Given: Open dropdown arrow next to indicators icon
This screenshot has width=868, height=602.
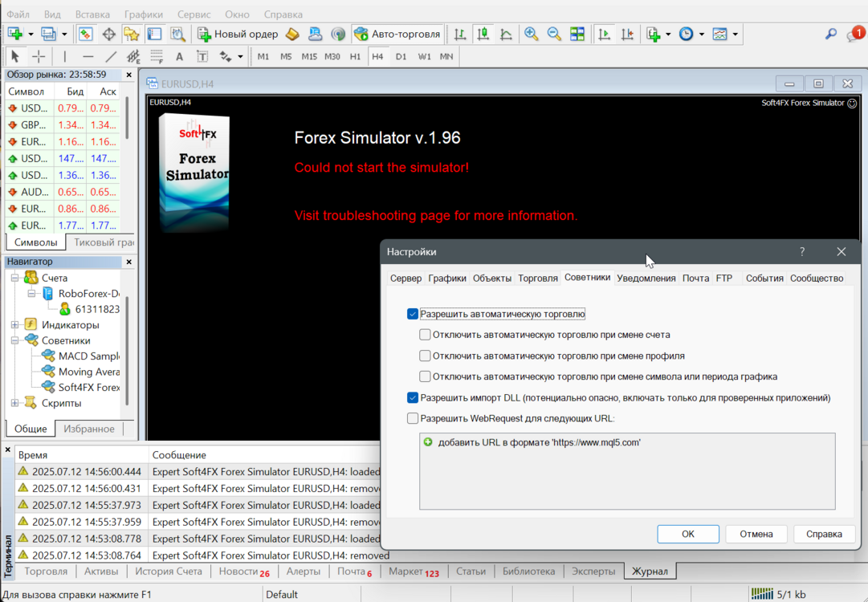Looking at the screenshot, I should [668, 35].
